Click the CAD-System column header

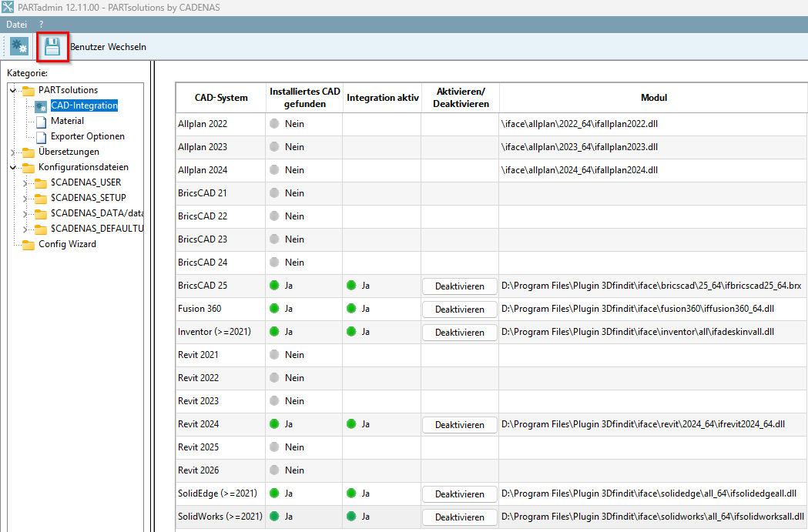click(220, 98)
